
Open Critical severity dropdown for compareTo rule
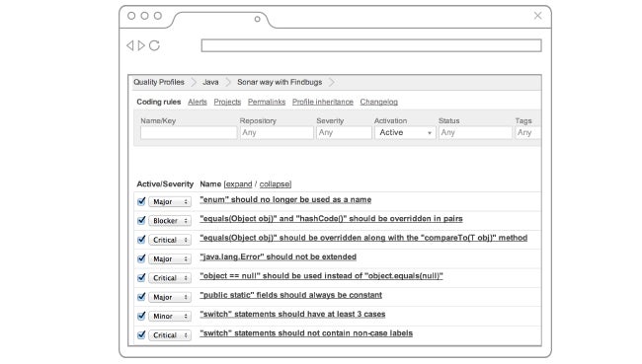tap(170, 240)
